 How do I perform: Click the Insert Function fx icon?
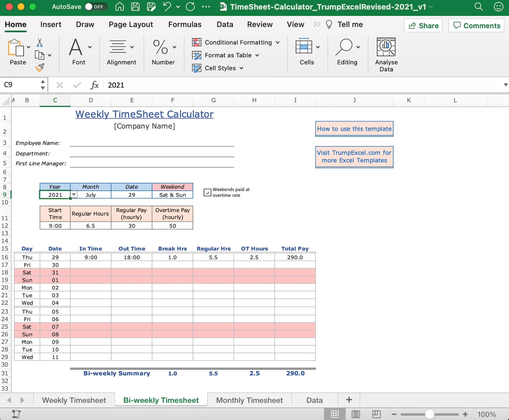94,85
